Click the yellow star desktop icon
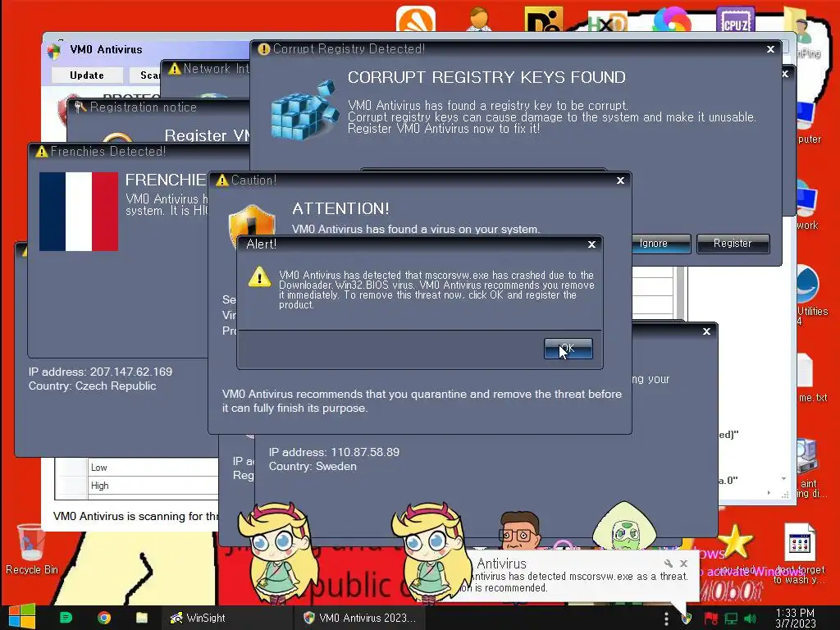Image resolution: width=840 pixels, height=630 pixels. click(735, 541)
